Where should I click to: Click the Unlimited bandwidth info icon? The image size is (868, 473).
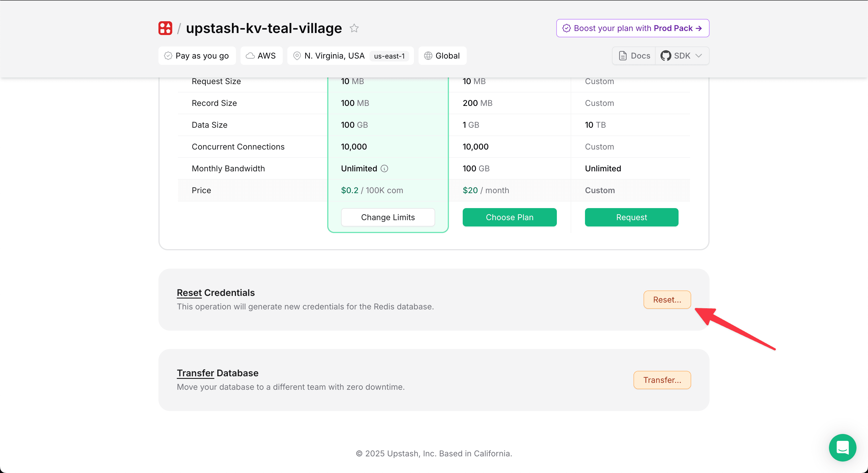point(384,168)
